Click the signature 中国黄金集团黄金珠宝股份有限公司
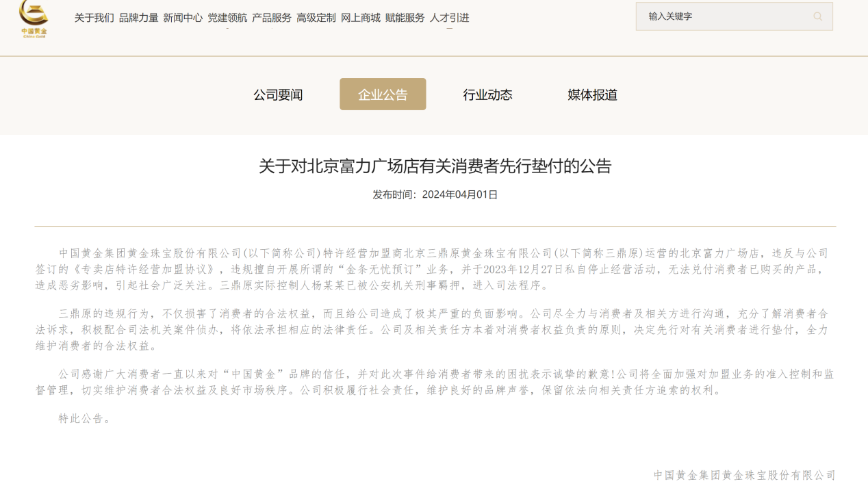This screenshot has width=868, height=488. click(745, 475)
